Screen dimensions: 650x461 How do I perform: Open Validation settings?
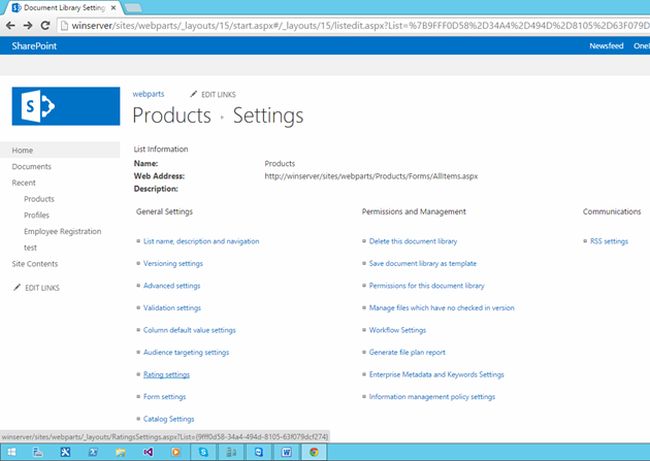(172, 308)
